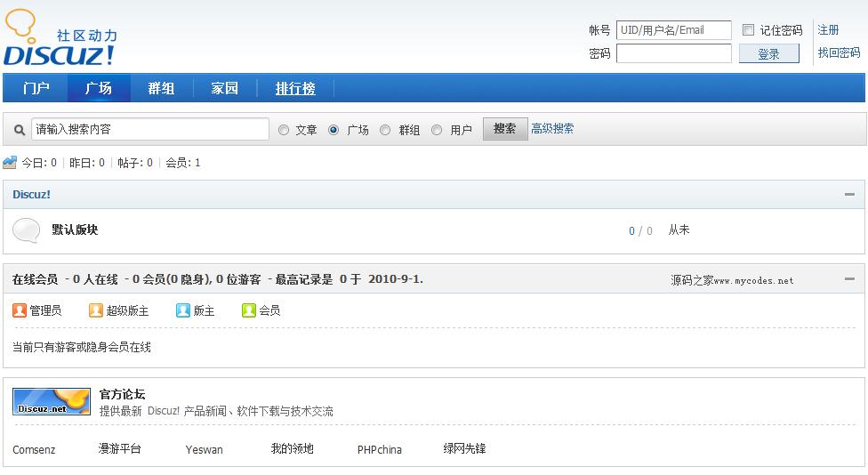
Task: Click the 昨日: 0 statistic
Action: (x=87, y=163)
